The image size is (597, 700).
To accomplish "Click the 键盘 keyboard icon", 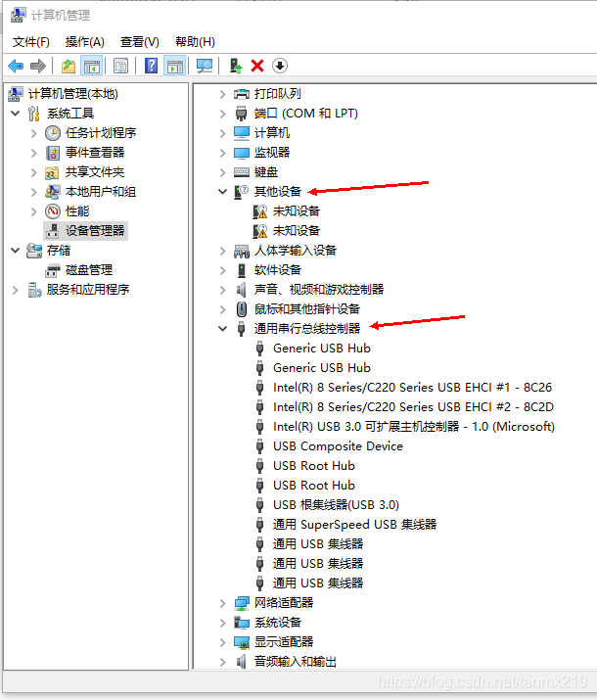I will pyautogui.click(x=242, y=172).
